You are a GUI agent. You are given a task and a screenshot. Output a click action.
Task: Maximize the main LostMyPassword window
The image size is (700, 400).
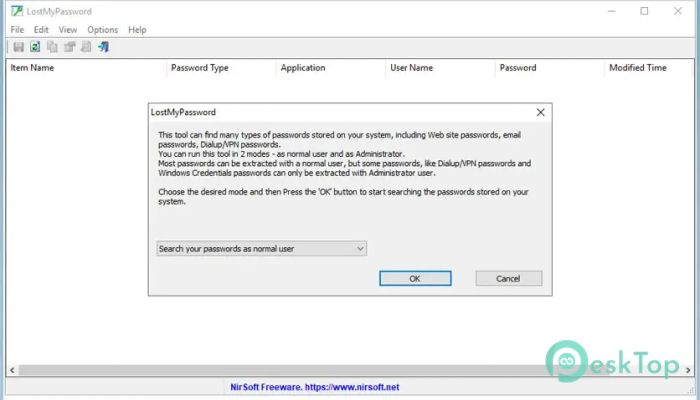(644, 11)
